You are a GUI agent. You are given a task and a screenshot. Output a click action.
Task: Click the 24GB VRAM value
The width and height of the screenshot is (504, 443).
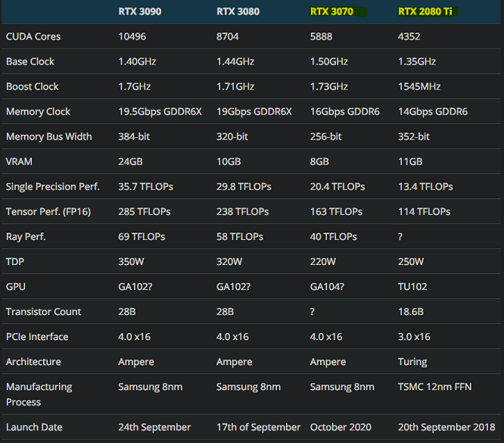click(130, 161)
